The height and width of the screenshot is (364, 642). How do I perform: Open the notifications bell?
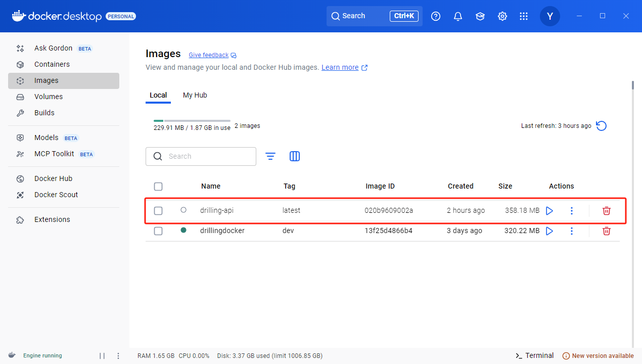(458, 16)
